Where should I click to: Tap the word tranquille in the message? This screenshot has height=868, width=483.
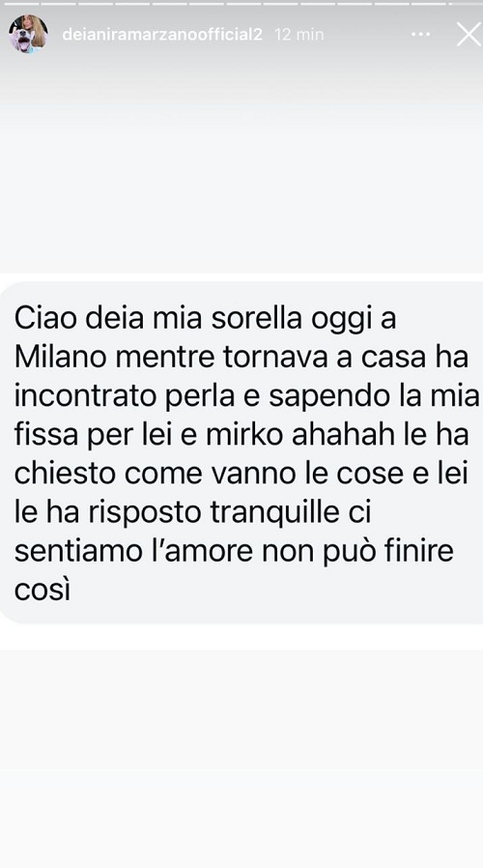(273, 513)
